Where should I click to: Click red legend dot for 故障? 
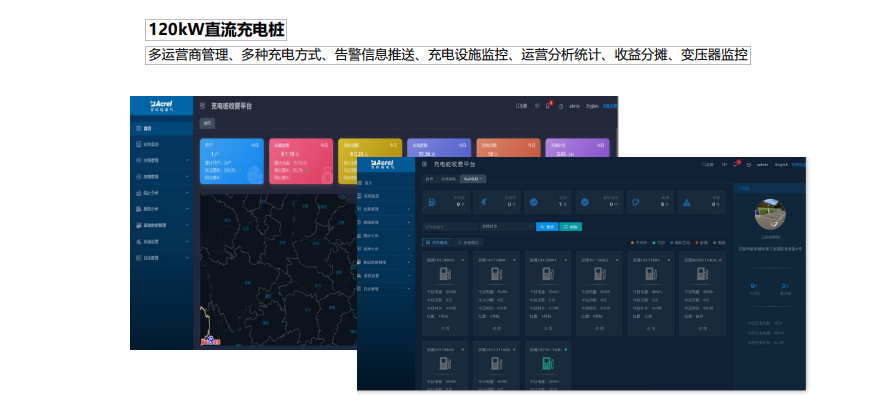[x=697, y=243]
